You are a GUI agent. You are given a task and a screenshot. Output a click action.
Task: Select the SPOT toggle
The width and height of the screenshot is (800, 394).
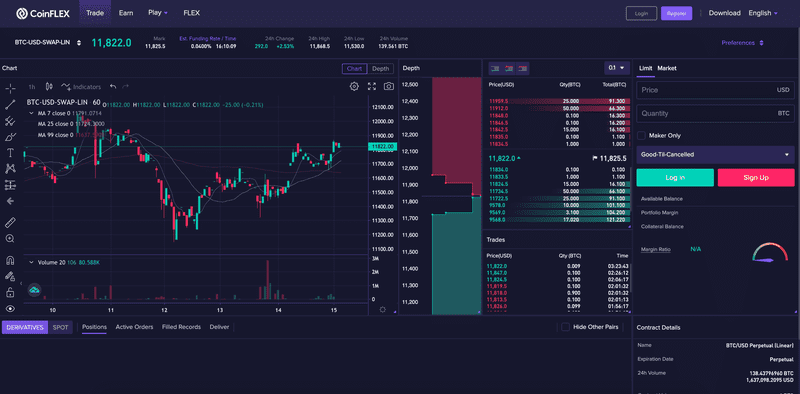60,327
